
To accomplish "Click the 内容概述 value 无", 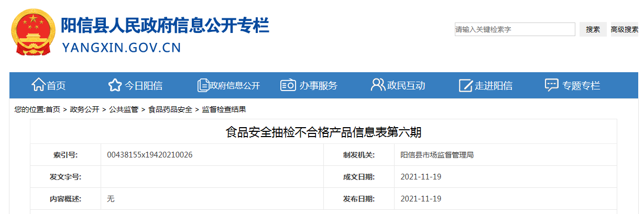I will click(x=111, y=199).
